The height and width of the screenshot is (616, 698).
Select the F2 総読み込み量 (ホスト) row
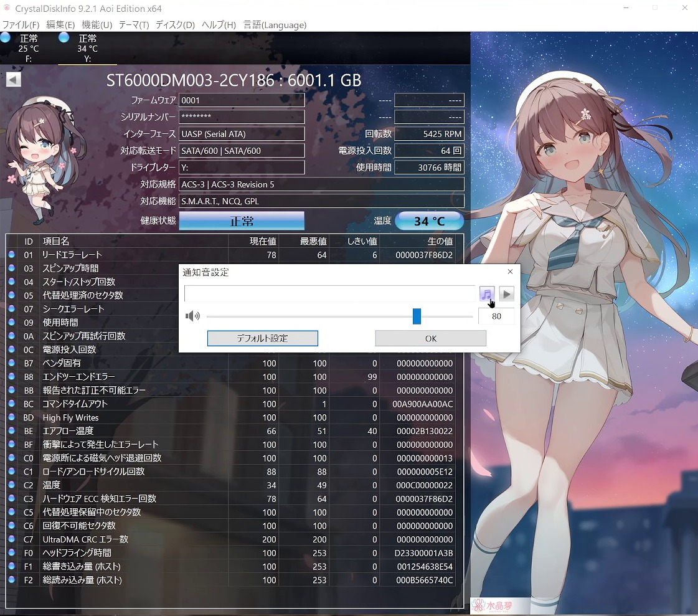pyautogui.click(x=232, y=580)
